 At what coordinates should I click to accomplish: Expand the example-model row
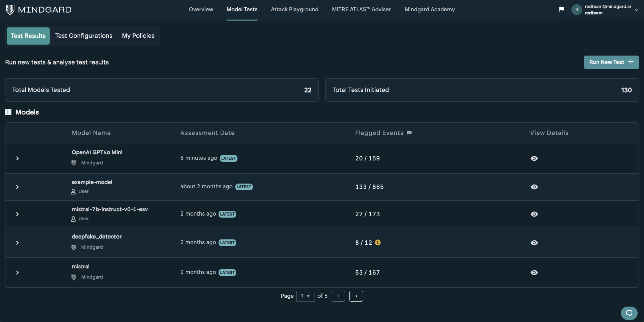coord(17,187)
